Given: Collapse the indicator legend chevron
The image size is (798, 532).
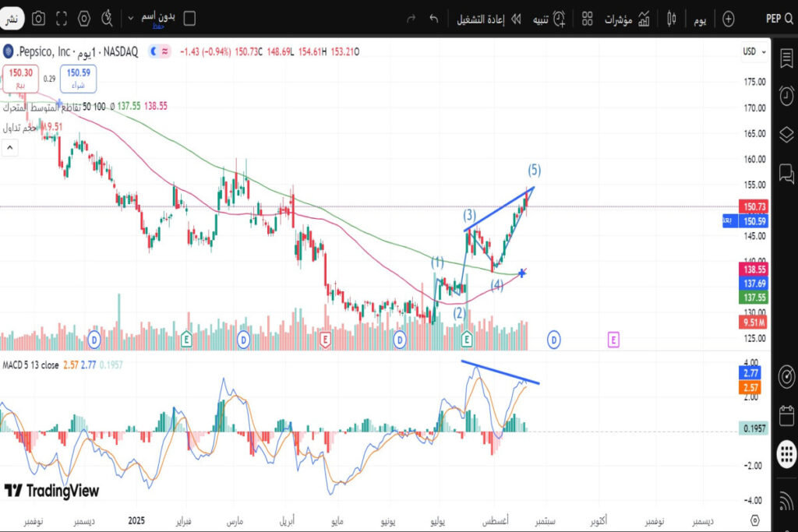Looking at the screenshot, I should (x=9, y=148).
